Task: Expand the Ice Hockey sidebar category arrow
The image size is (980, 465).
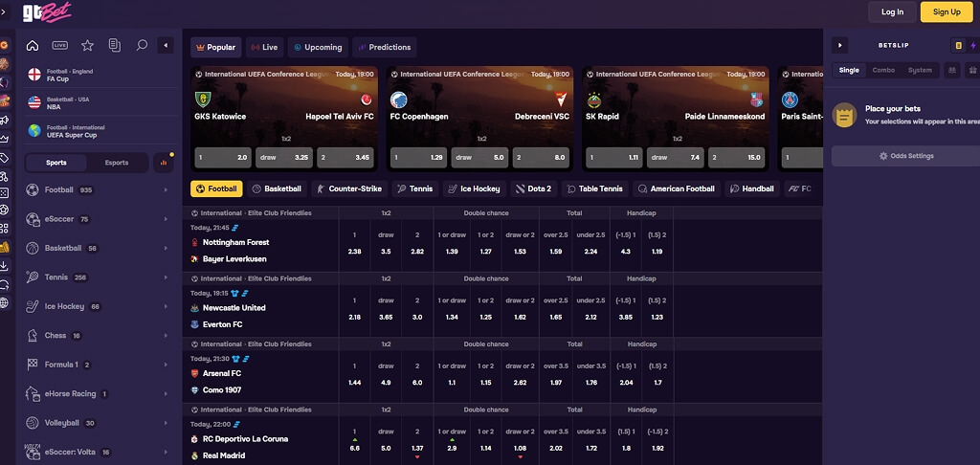Action: pos(166,306)
